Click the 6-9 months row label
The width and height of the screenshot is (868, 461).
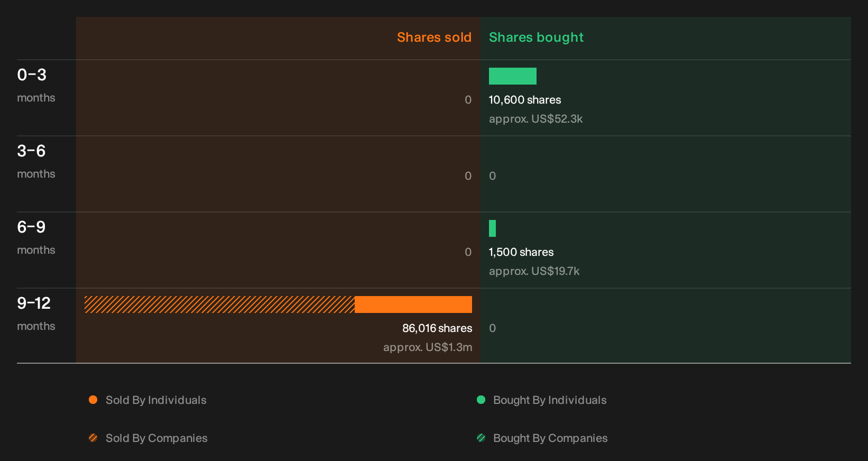(x=36, y=237)
